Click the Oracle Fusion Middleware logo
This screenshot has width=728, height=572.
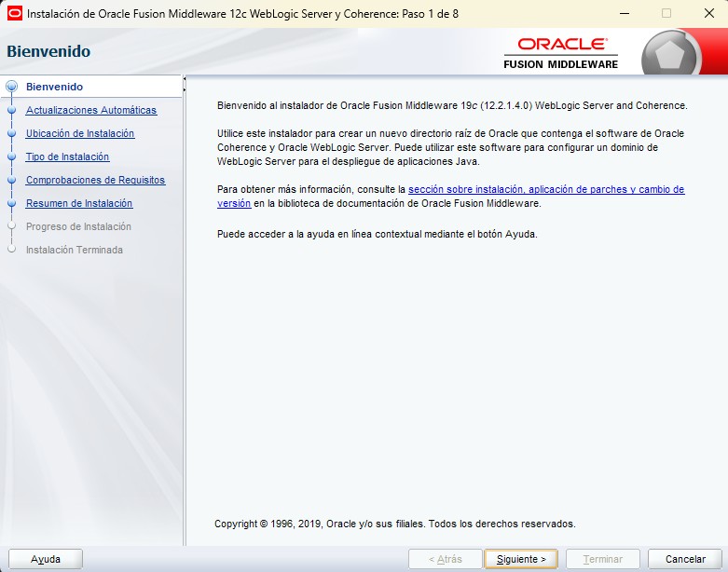561,53
